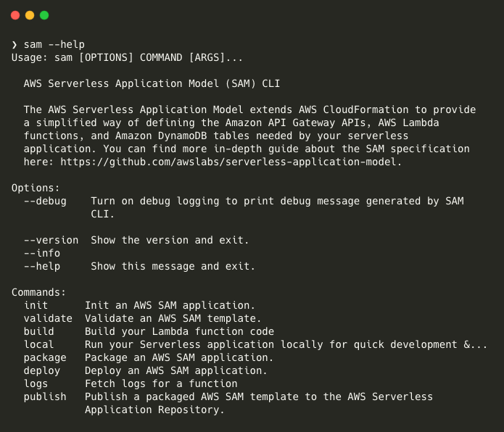Viewport: 504px width, 432px height.
Task: Click the --debug option text
Action: (x=45, y=201)
